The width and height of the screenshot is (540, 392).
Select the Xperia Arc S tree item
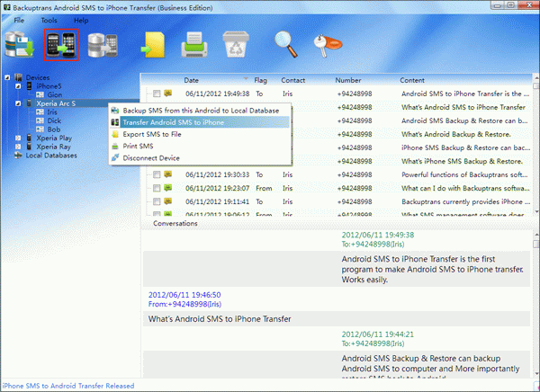tap(56, 103)
